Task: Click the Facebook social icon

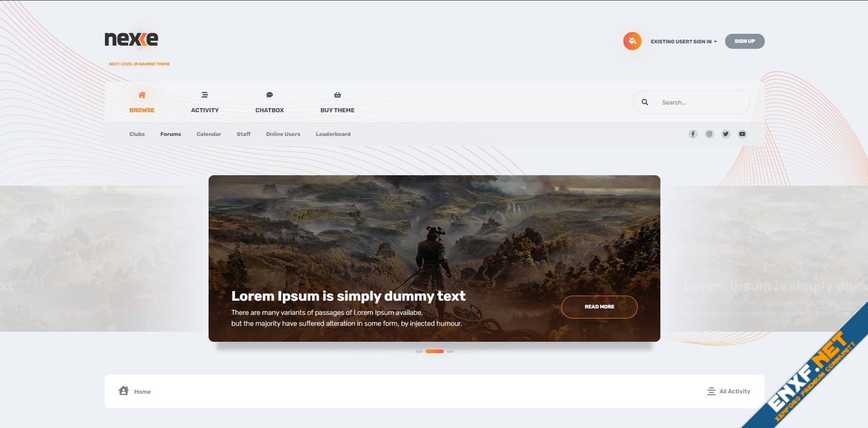Action: tap(693, 134)
